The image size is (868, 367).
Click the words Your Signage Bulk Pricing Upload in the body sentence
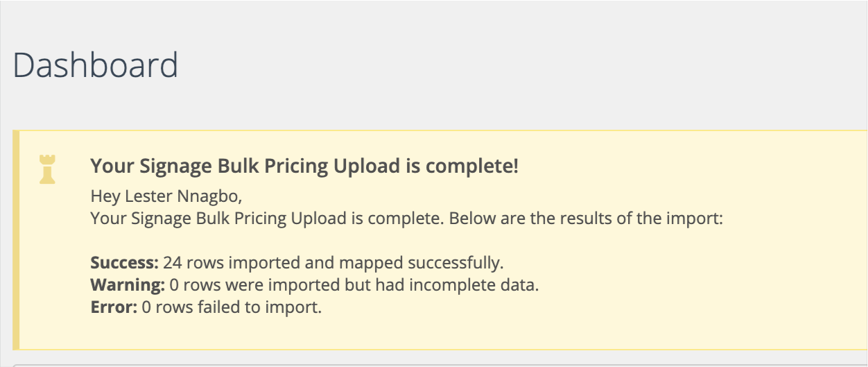tap(218, 219)
